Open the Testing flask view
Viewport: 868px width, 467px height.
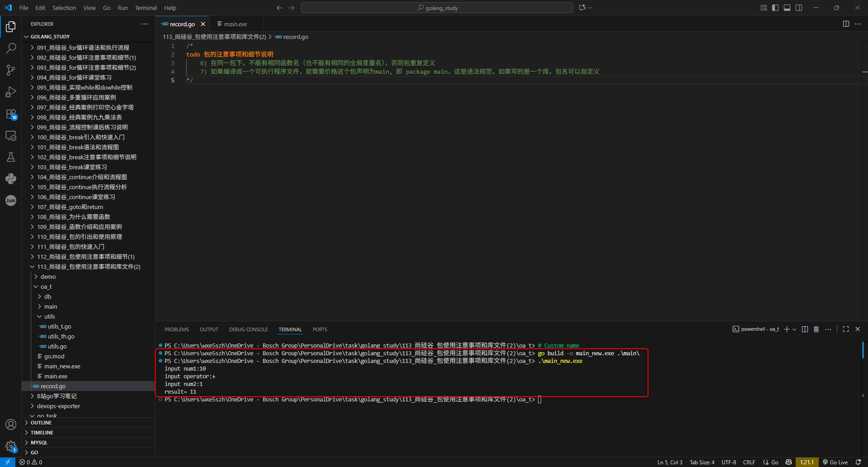tap(11, 157)
